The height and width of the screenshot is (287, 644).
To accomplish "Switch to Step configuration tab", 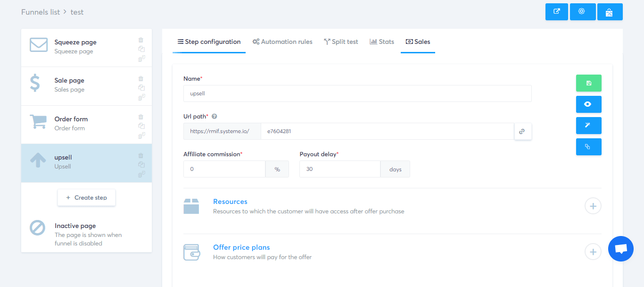I will coord(209,42).
